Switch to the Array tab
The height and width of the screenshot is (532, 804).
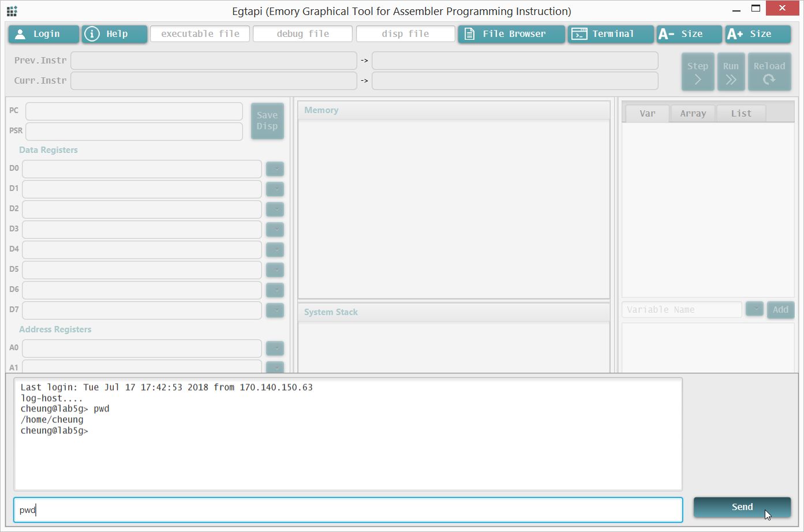tap(693, 114)
